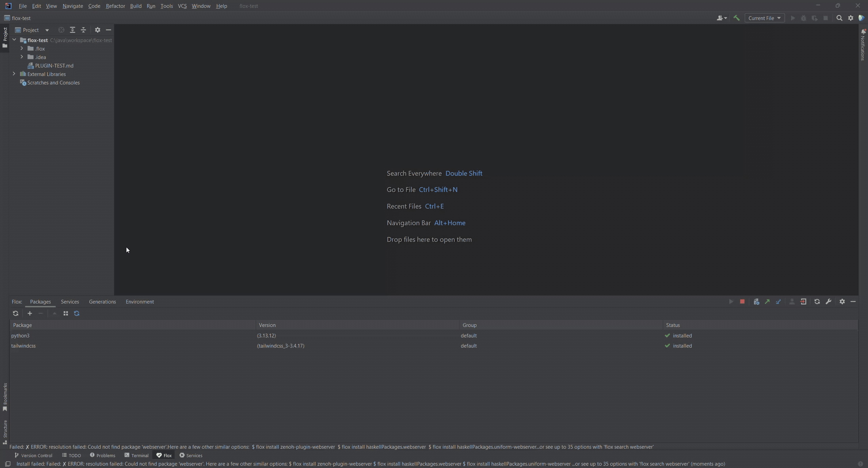Collapse all in Project panel
The width and height of the screenshot is (868, 468).
pyautogui.click(x=83, y=30)
